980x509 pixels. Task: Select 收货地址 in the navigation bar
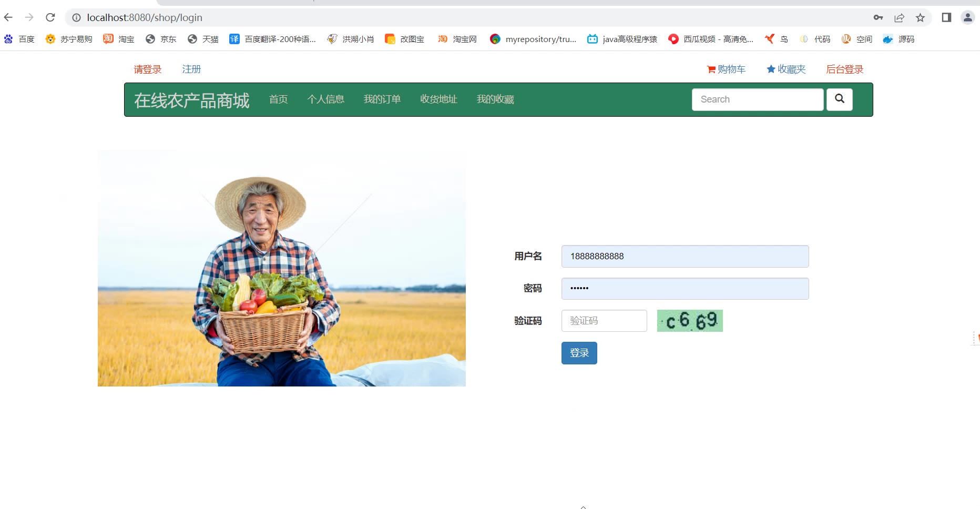coord(438,99)
